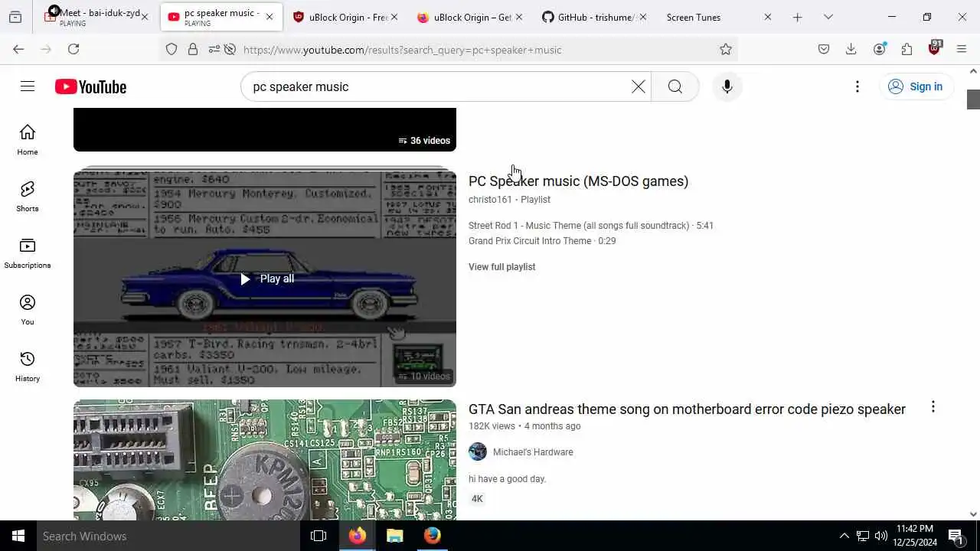Click the page vertical scrollbar thumb

pyautogui.click(x=973, y=99)
